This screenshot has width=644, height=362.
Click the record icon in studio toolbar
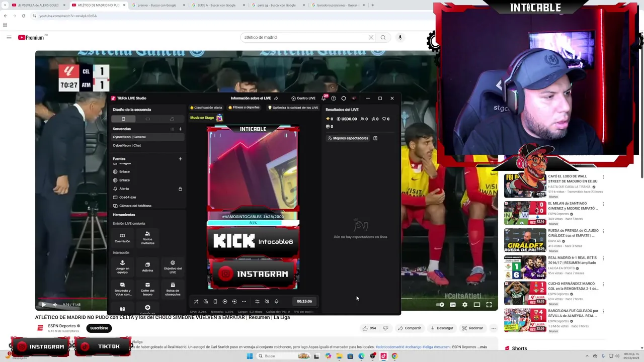click(x=225, y=301)
